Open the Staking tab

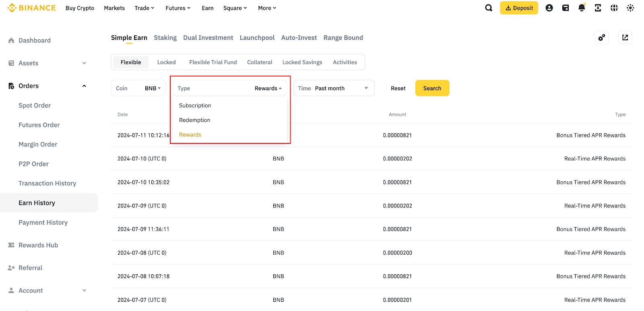coord(165,38)
